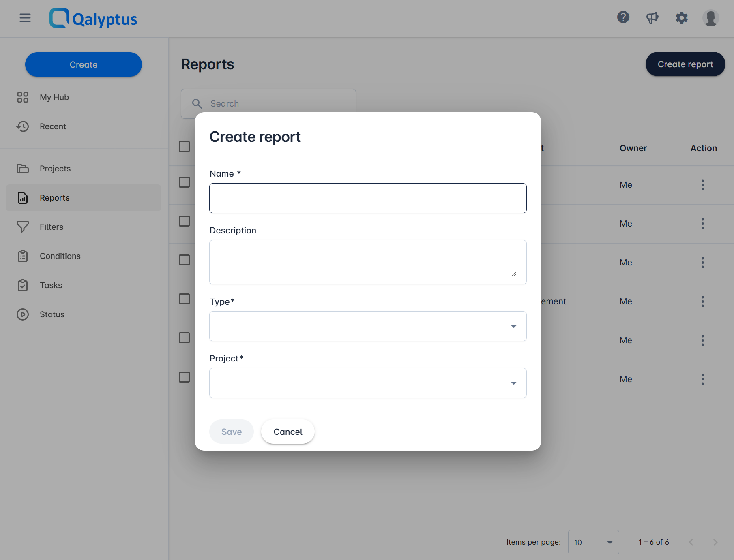Open the Type dropdown in the dialog
Screen dimensions: 734x560
[513, 326]
